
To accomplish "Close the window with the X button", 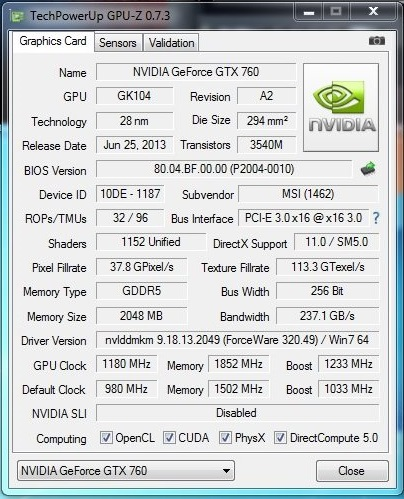I will click(373, 12).
